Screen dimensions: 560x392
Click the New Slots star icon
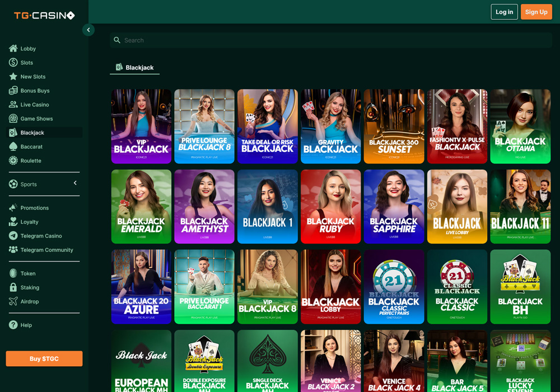(13, 76)
